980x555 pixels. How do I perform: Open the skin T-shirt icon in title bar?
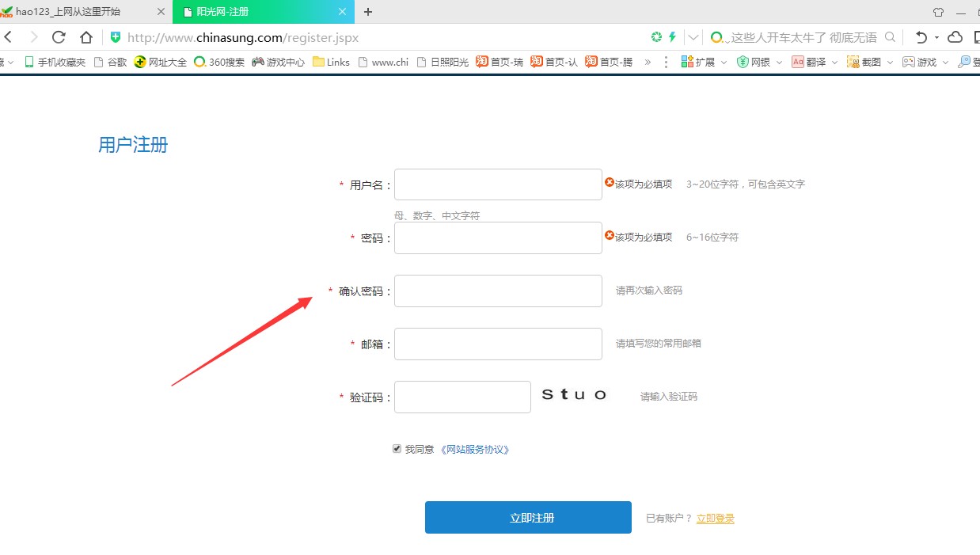tap(939, 12)
